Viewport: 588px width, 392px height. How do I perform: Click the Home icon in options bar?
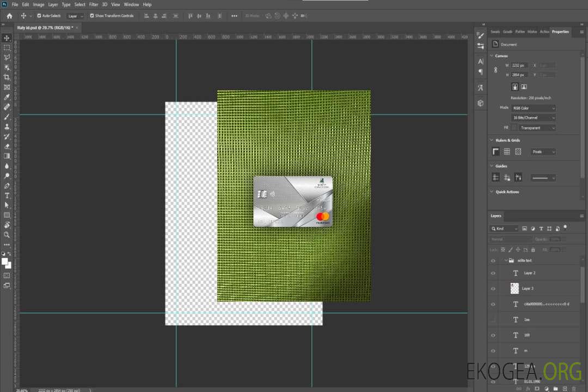(x=9, y=16)
